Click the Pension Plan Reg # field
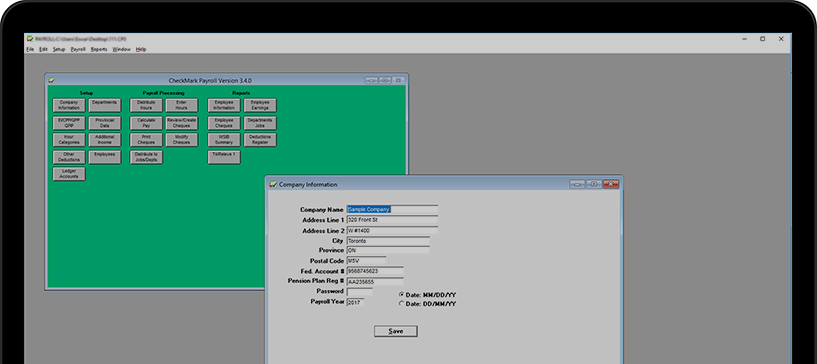Screen dimensions: 817x364 (375, 281)
